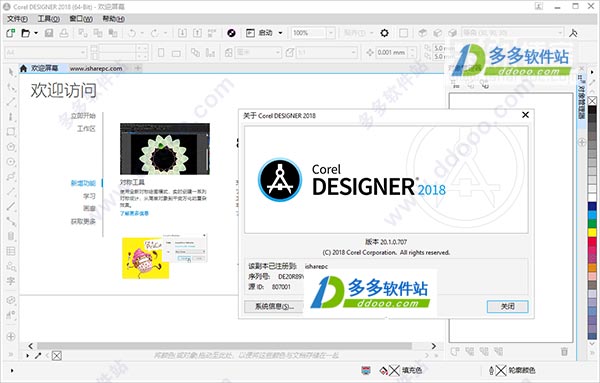600x383 pixels.
Task: Click the circled plus quick customize icon
Action: [11, 337]
